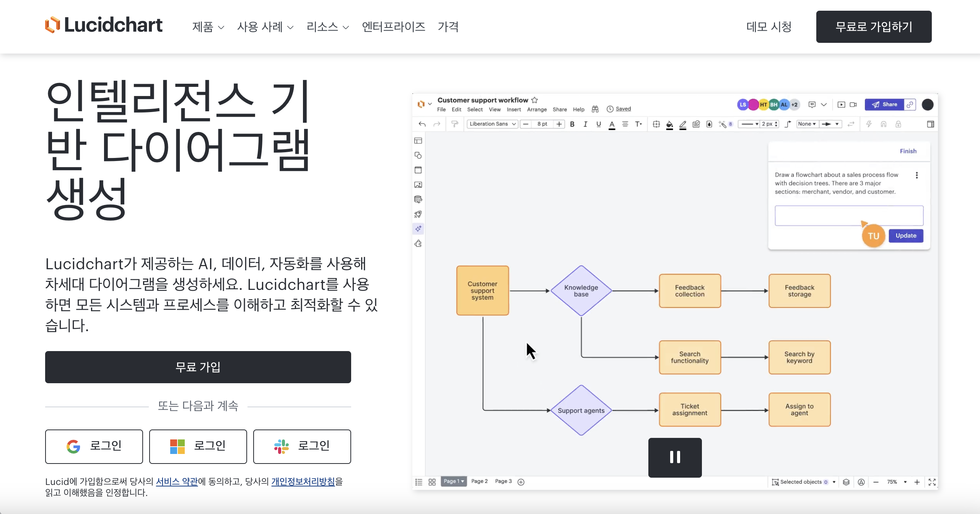Open the shapes panel in left sidebar
Viewport: 980px width, 514px height.
418,155
